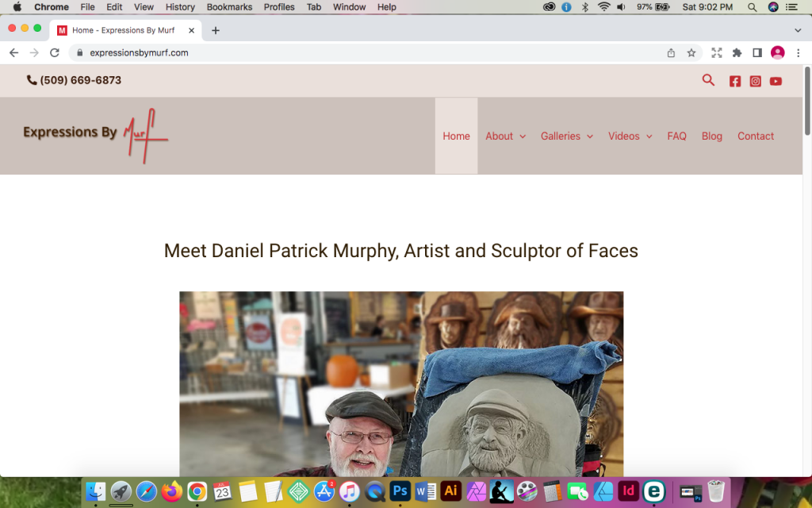The height and width of the screenshot is (508, 812).
Task: Click the phone icon next to (509) 669-6873
Action: point(31,79)
